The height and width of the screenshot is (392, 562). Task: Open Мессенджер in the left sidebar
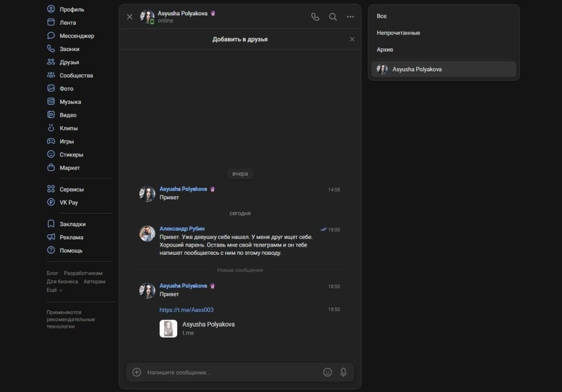(x=76, y=36)
